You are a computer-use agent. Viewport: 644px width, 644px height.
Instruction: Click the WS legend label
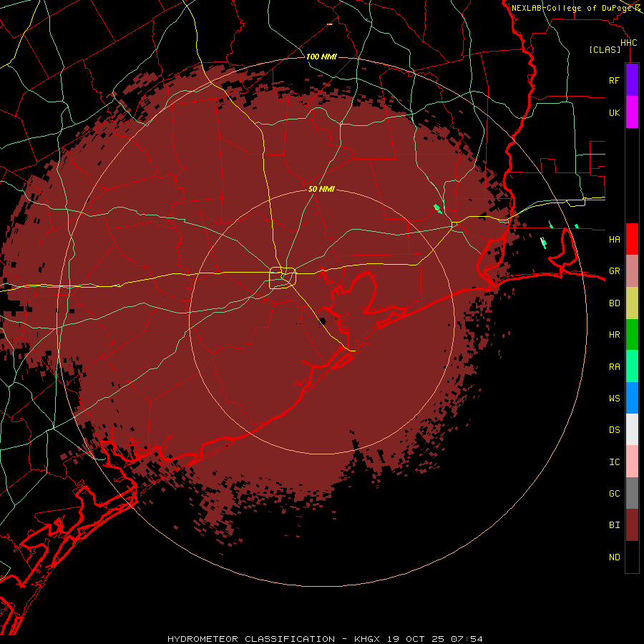(614, 398)
